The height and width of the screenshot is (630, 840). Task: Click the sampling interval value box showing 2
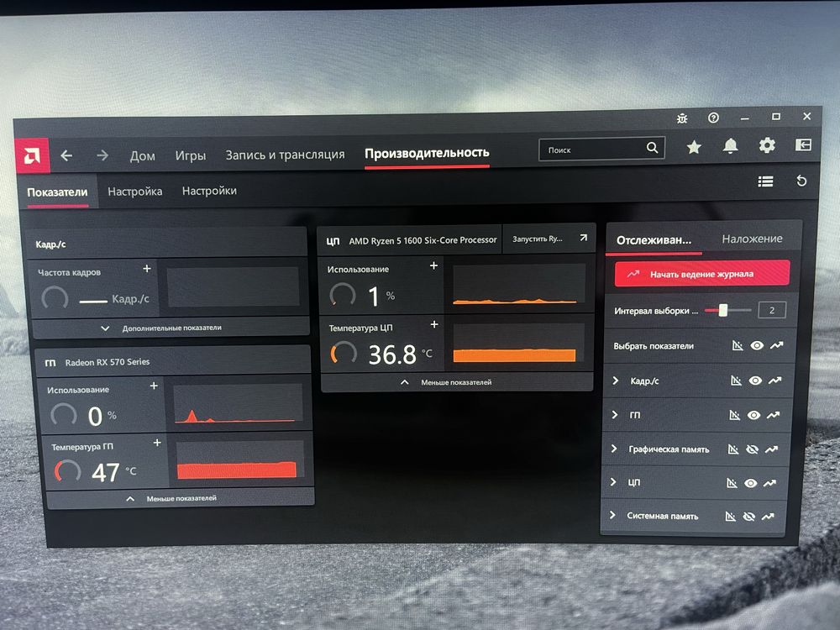772,310
